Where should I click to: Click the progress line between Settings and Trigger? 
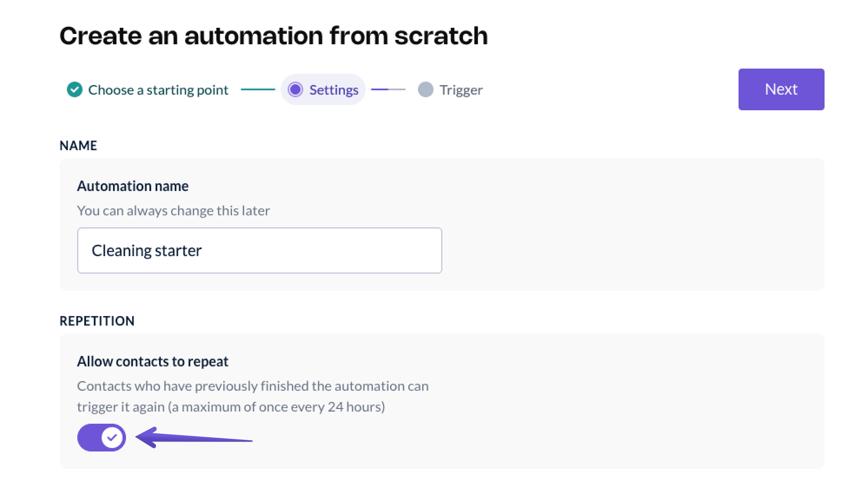(x=388, y=89)
